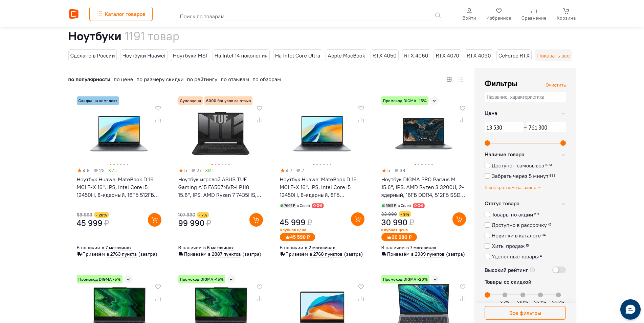
Task: Click the Все фильтры button
Action: click(x=525, y=313)
